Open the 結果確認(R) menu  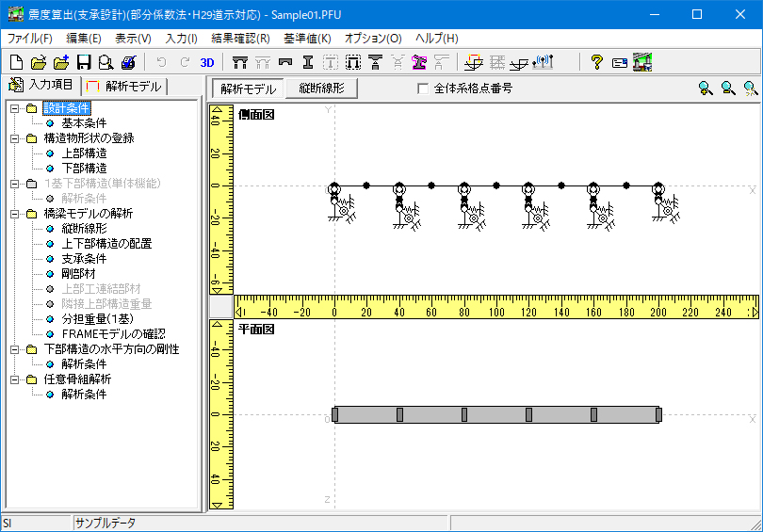click(240, 39)
